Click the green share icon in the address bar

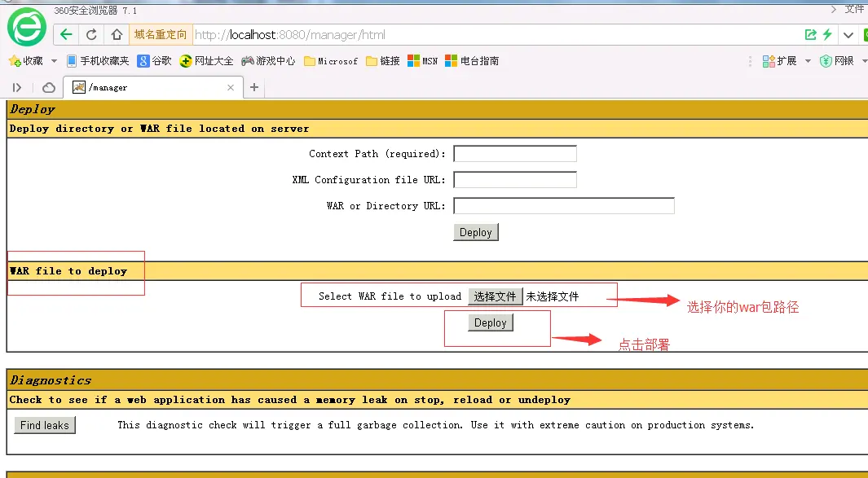(810, 35)
